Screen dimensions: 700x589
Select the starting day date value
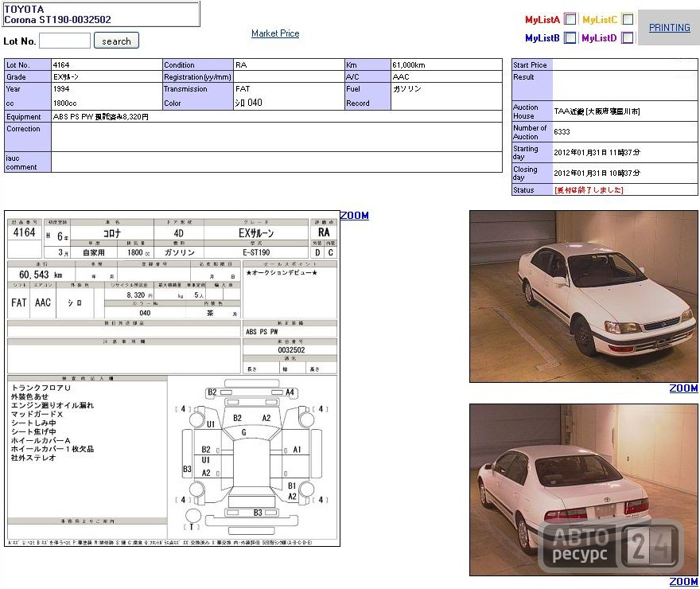[x=597, y=152]
